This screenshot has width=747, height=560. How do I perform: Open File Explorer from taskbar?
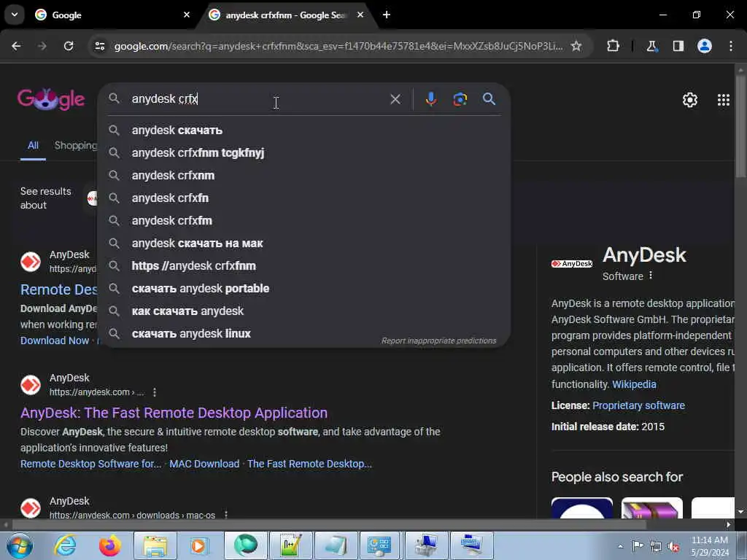click(155, 545)
